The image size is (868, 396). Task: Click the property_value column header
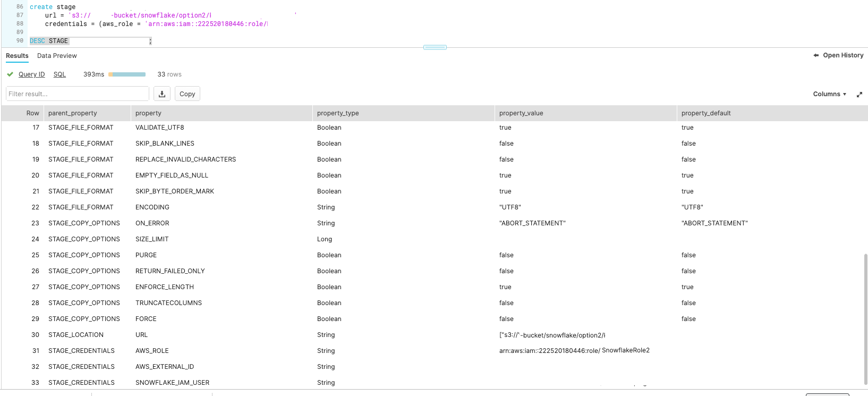[x=521, y=113]
